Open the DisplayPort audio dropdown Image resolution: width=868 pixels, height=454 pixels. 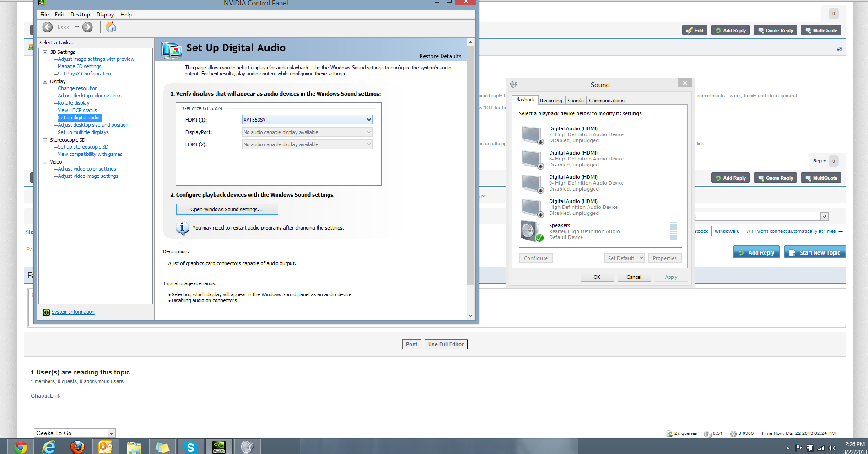(307, 132)
